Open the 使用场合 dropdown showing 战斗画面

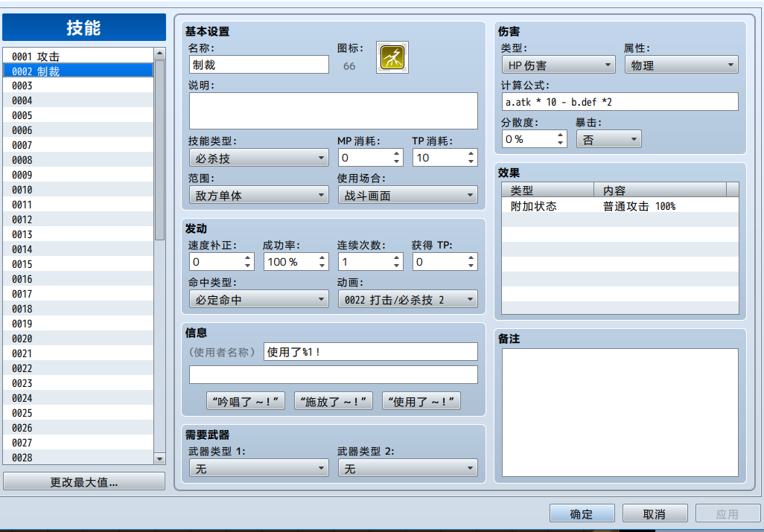click(x=408, y=195)
